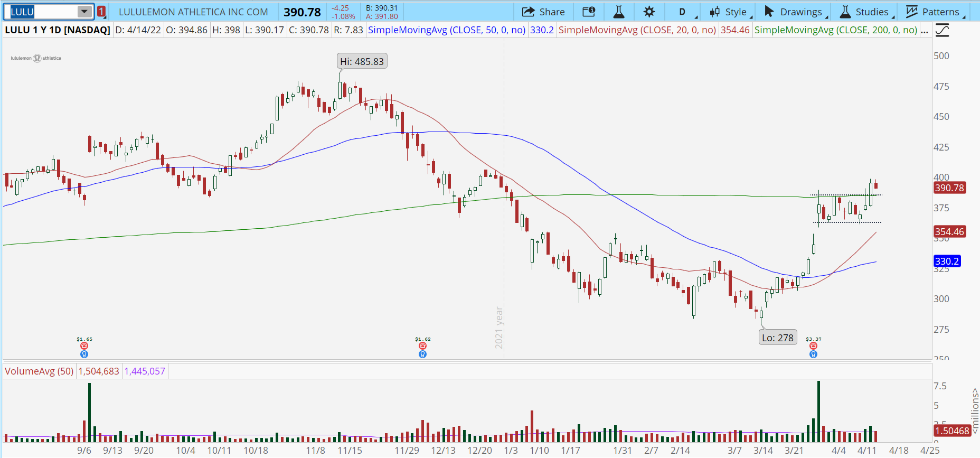Open the symbol info window icon next to Share
This screenshot has height=458, width=980.
coord(589,12)
